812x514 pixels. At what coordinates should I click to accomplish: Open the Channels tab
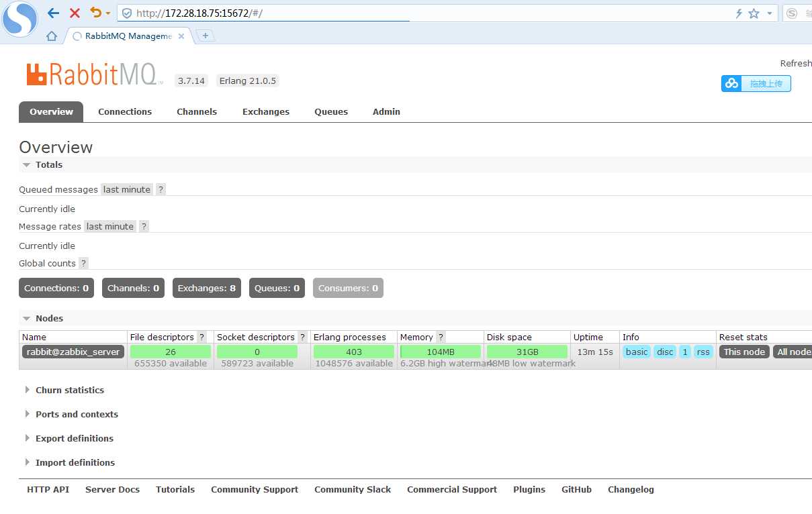coord(197,112)
